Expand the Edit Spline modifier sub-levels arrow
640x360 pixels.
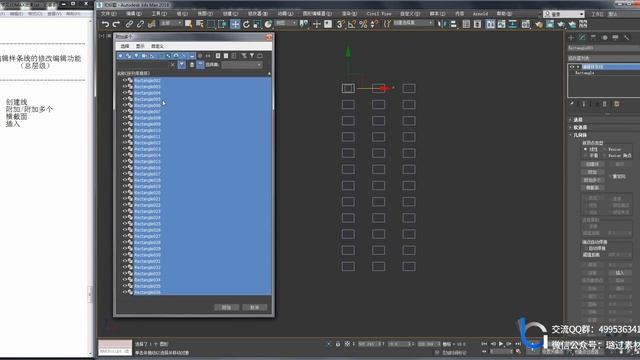[x=578, y=67]
